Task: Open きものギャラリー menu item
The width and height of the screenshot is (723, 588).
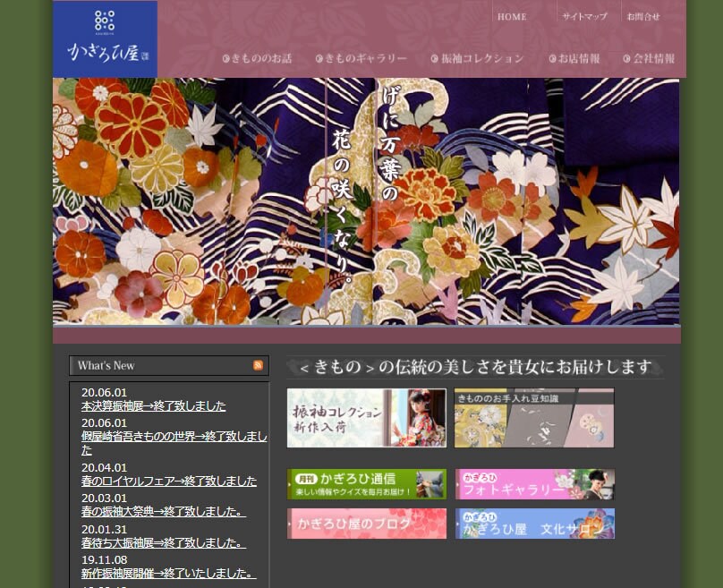Action: click(361, 58)
